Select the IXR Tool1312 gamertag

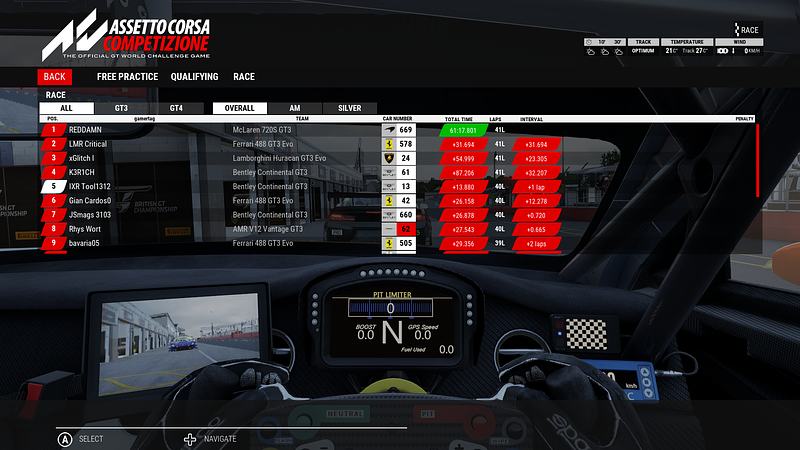click(x=90, y=187)
